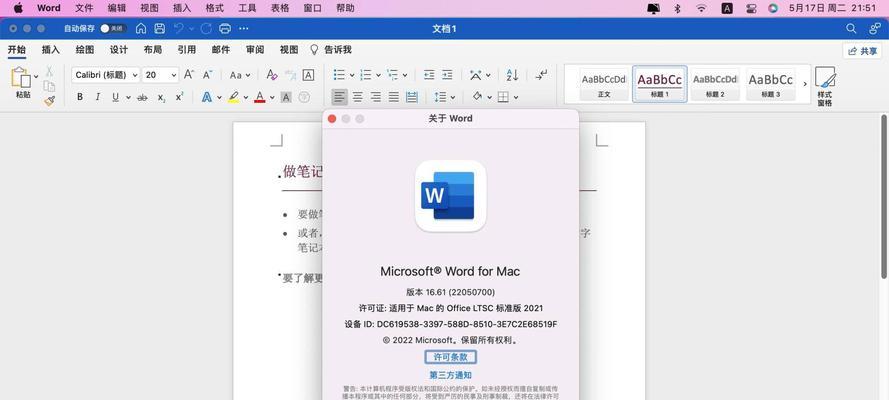The width and height of the screenshot is (889, 400).
Task: Click the Tell Me (告诉我) box
Action: pos(331,50)
